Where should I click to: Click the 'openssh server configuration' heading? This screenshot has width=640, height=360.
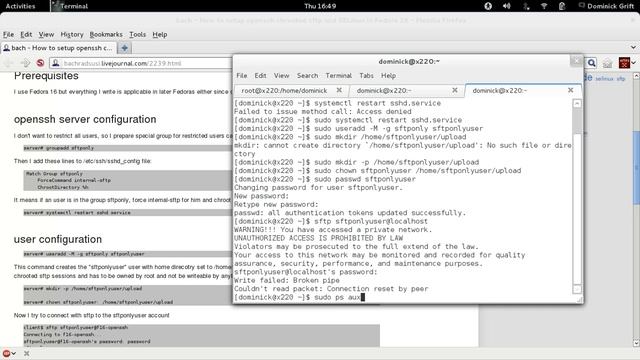[x=85, y=119]
